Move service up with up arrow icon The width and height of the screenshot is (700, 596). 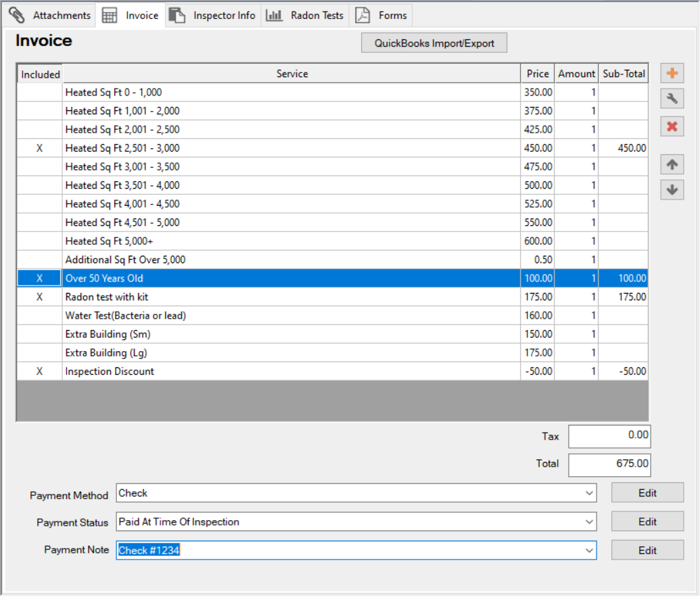click(672, 164)
